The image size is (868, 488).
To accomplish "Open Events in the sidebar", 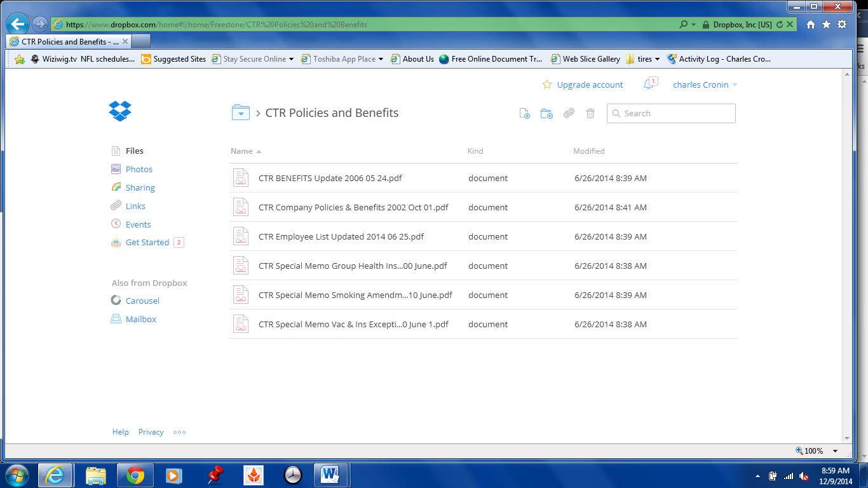I will 138,224.
